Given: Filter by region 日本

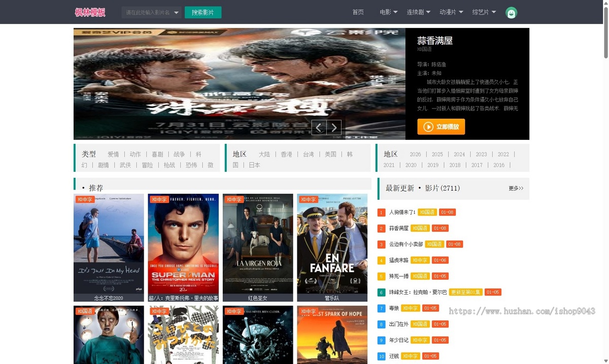Looking at the screenshot, I should pos(254,165).
